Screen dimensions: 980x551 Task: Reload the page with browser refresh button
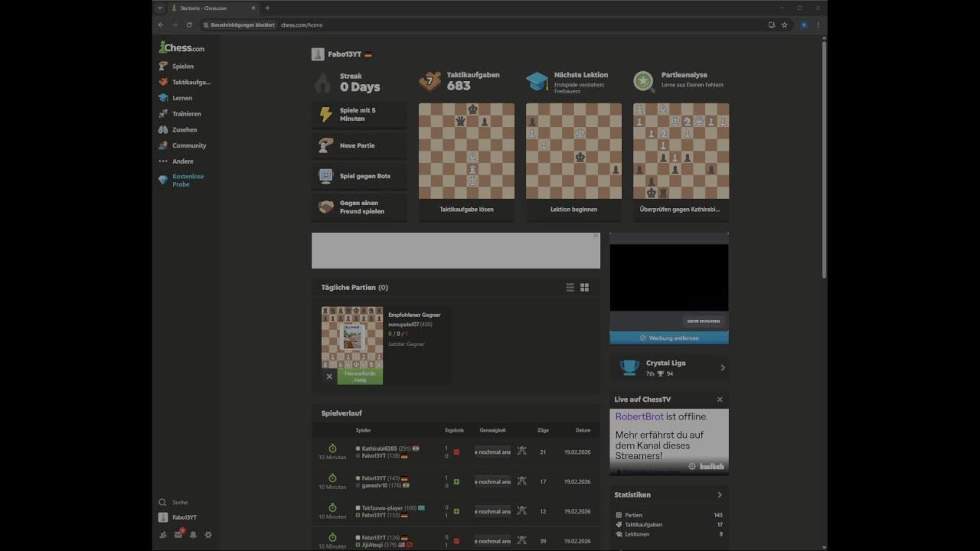(x=189, y=24)
